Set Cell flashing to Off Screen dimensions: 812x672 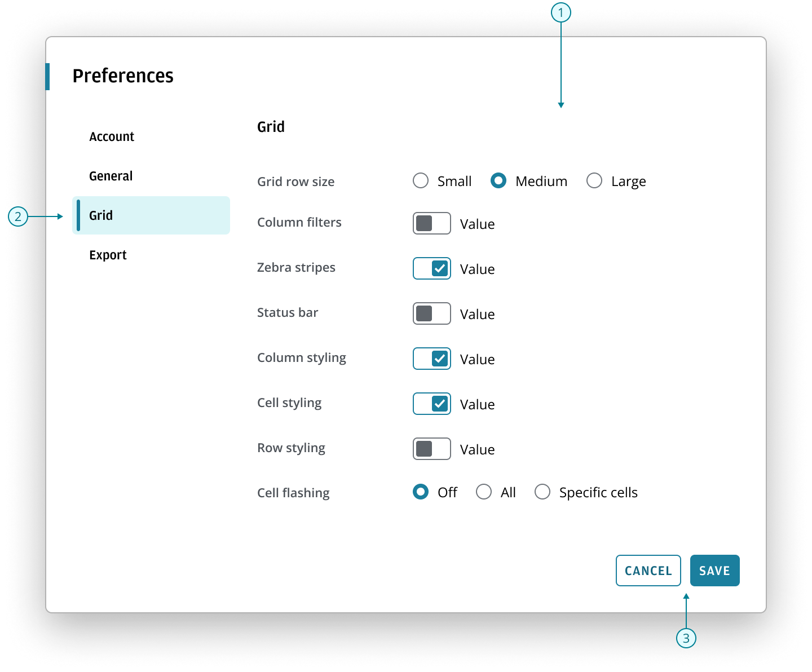421,492
